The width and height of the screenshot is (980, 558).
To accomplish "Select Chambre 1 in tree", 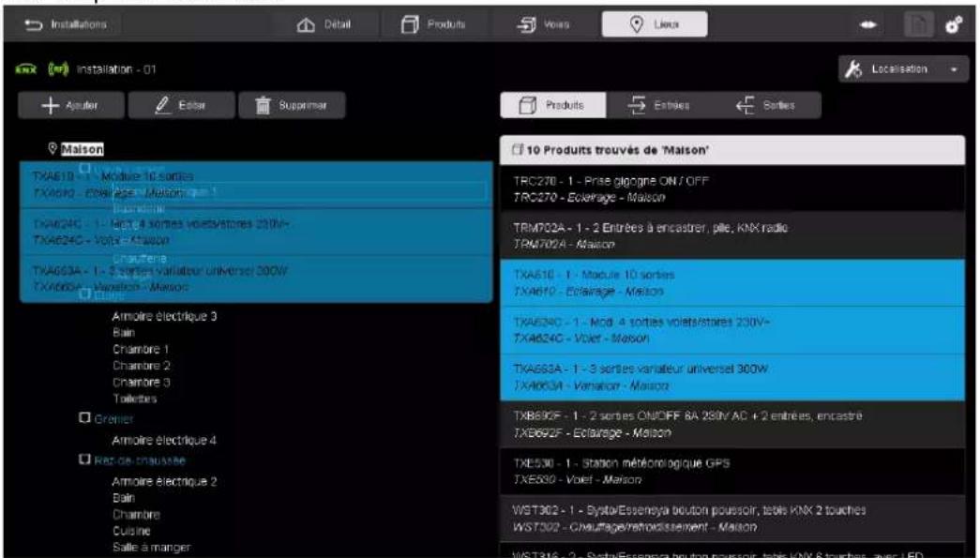I will click(x=141, y=349).
